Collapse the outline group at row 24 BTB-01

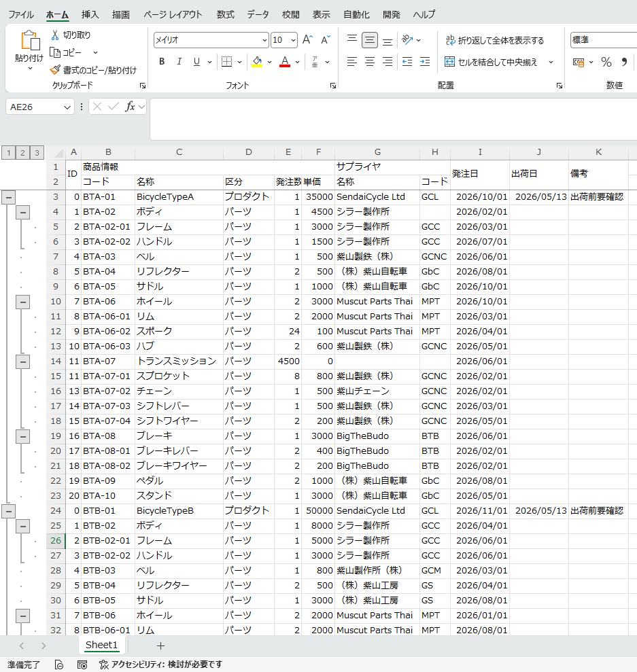point(9,511)
